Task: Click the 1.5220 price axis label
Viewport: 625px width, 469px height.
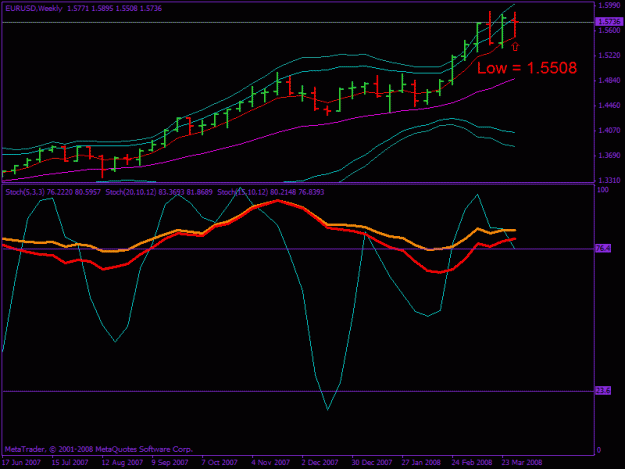Action: tap(609, 55)
